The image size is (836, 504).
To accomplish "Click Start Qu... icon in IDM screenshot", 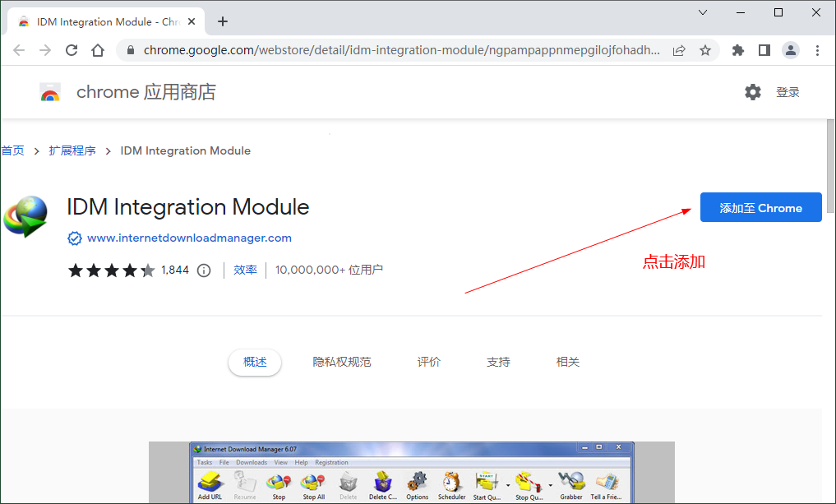I will [487, 487].
